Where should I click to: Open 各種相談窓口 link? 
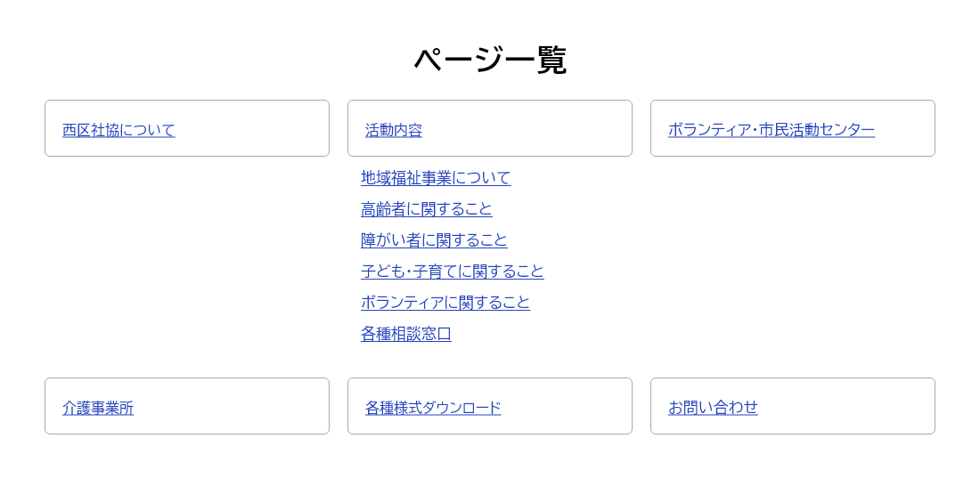pyautogui.click(x=406, y=334)
